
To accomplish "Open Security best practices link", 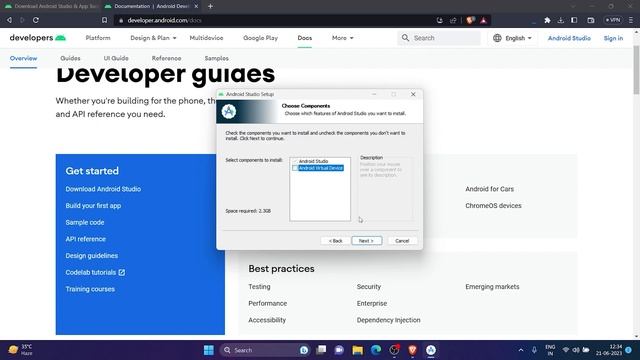I will coord(369,287).
